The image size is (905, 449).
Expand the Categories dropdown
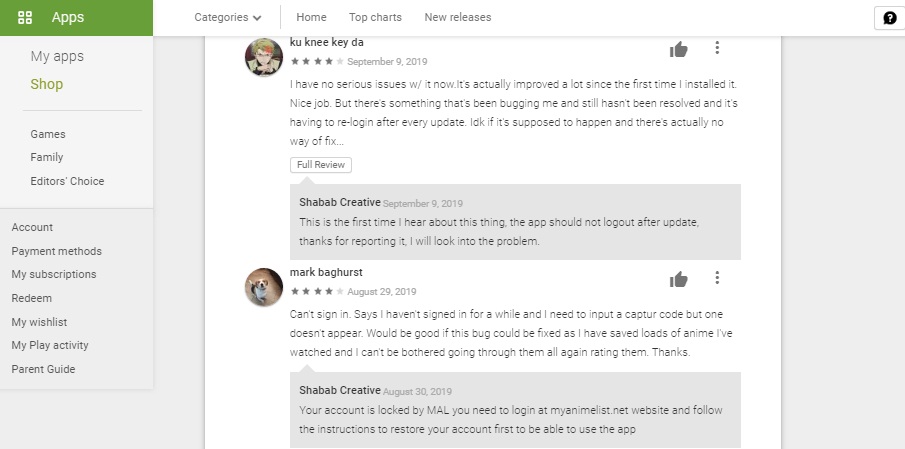point(228,17)
